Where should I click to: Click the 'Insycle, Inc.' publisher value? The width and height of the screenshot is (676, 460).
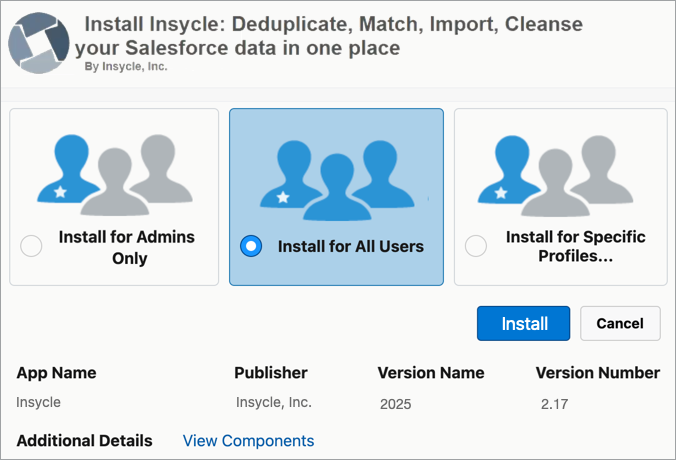(x=274, y=402)
